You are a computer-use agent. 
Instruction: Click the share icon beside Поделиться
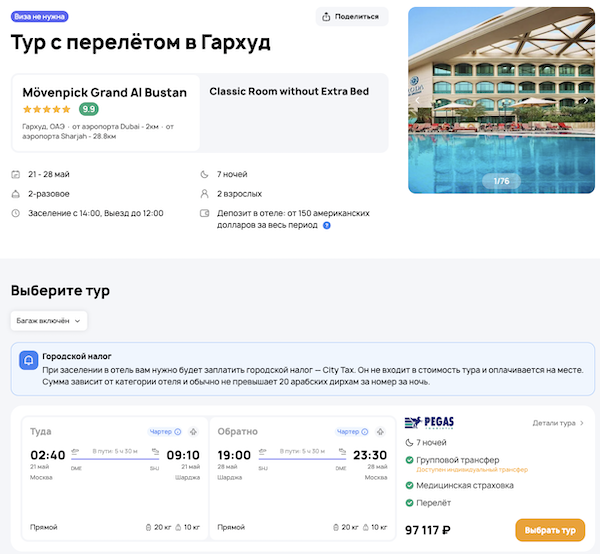coord(327,16)
